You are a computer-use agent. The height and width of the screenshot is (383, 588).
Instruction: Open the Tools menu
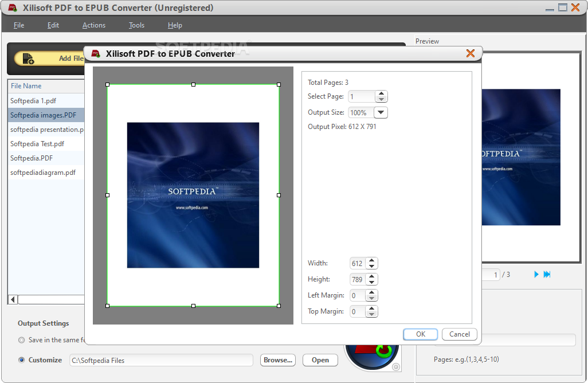[x=136, y=25]
